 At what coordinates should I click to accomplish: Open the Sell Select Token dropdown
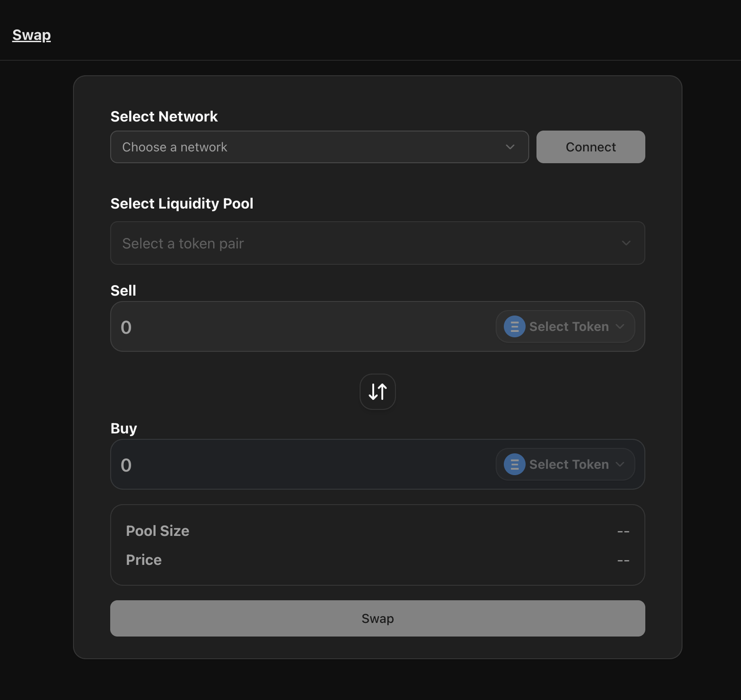click(569, 326)
